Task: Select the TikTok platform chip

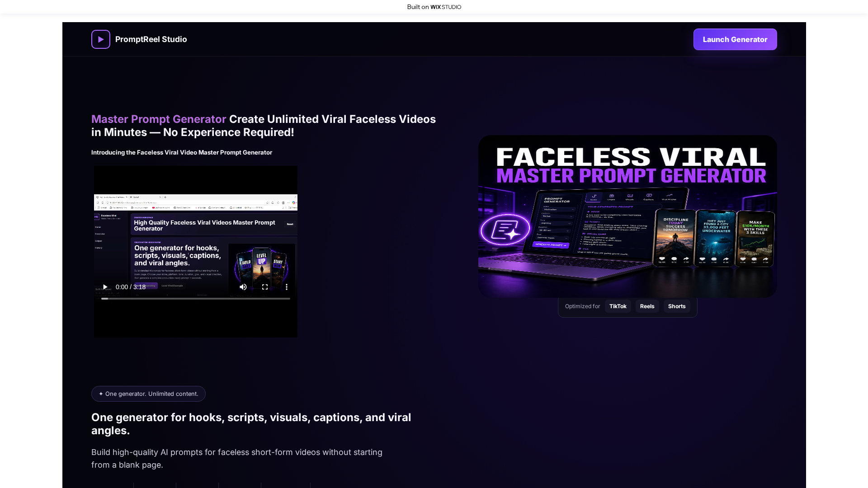Action: (x=618, y=306)
